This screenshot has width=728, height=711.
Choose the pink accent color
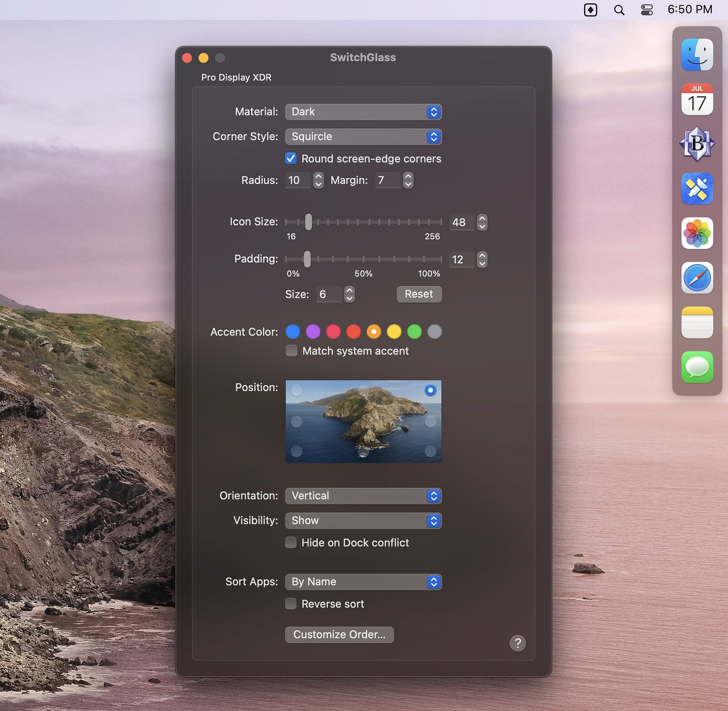(333, 331)
